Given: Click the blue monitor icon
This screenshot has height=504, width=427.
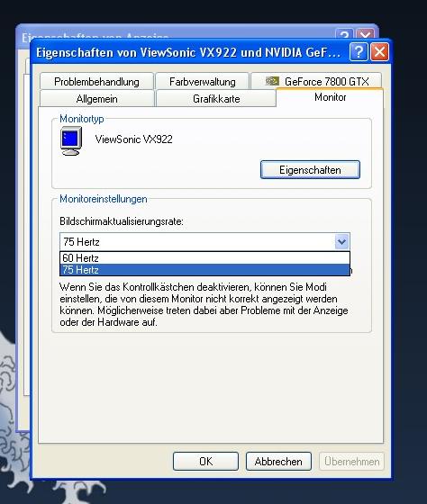Looking at the screenshot, I should tap(71, 141).
